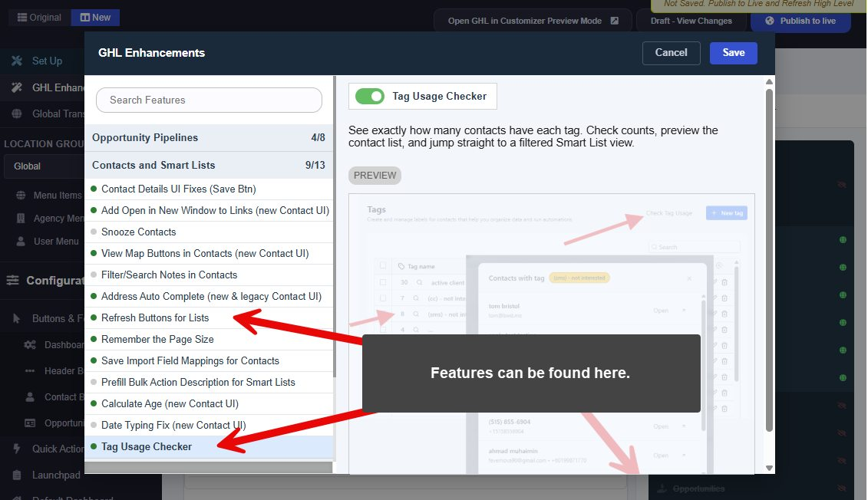The height and width of the screenshot is (500, 868).
Task: Expand the Opportunity Pipelines category
Action: [x=209, y=138]
